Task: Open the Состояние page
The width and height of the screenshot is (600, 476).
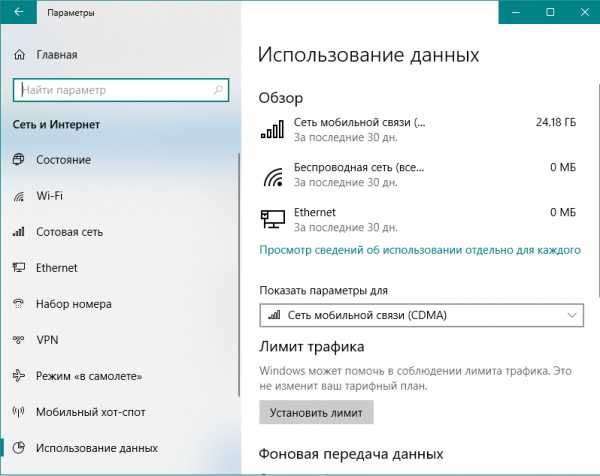Action: (64, 160)
